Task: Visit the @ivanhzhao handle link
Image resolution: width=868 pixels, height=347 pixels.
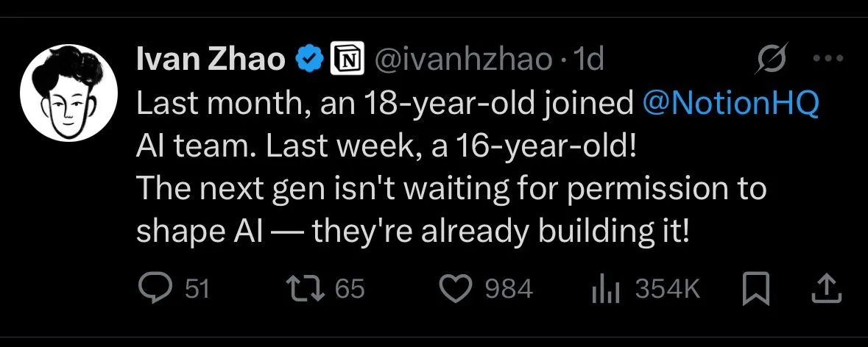Action: [464, 60]
